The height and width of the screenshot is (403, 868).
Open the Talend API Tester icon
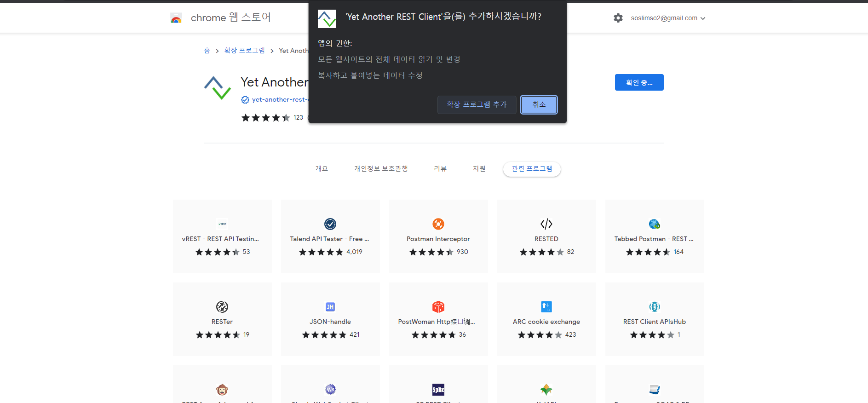pyautogui.click(x=330, y=224)
